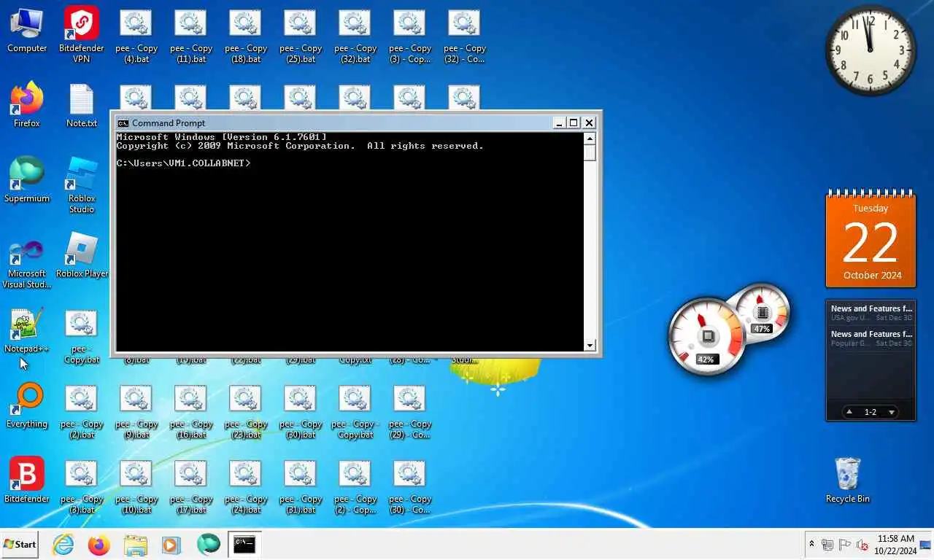Select the pee - Copy (25).bat file
The image size is (934, 560).
coord(301,36)
